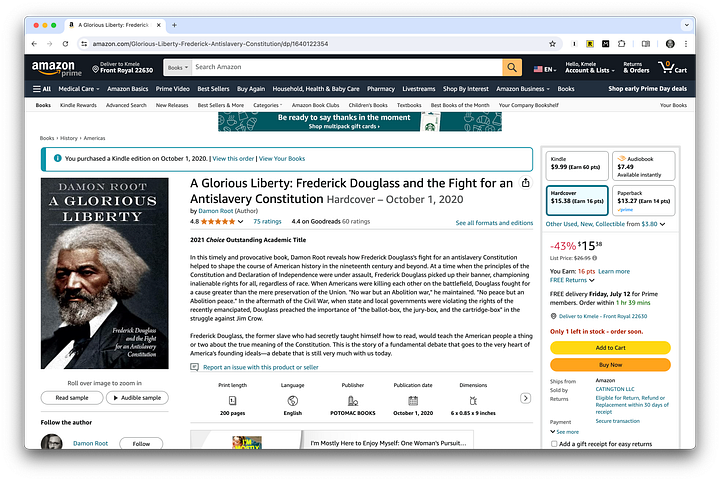Open See all formats and editions
720x481 pixels.
(x=494, y=223)
